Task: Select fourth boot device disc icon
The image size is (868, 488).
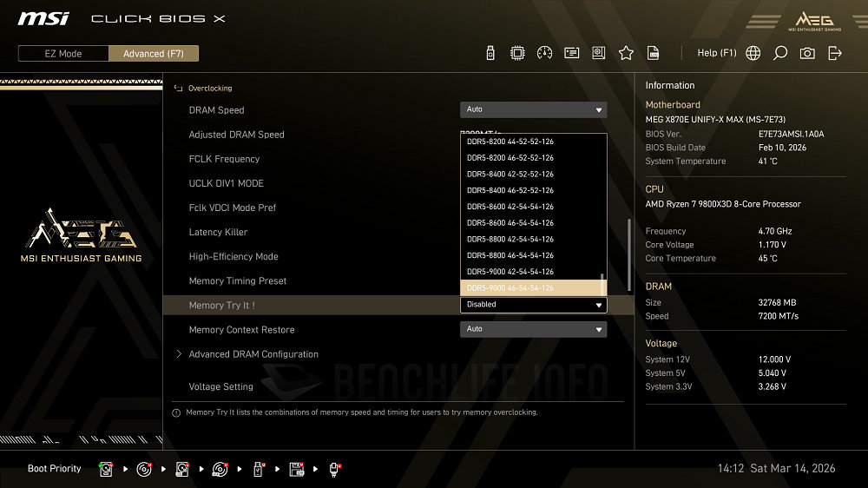Action: click(220, 469)
